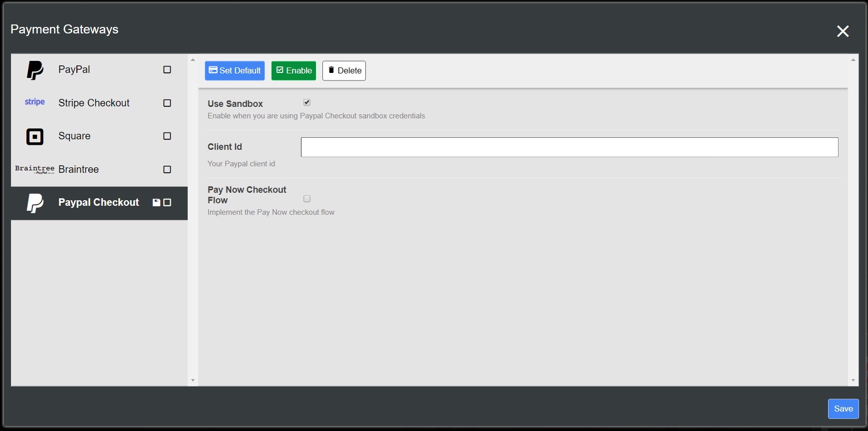Click the green Enable button
The image size is (868, 431).
(x=293, y=70)
